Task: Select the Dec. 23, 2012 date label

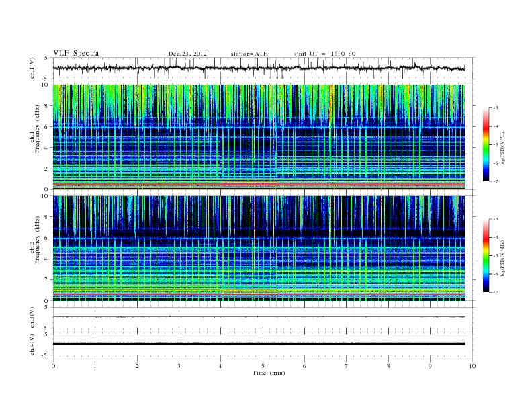Action: (x=187, y=54)
